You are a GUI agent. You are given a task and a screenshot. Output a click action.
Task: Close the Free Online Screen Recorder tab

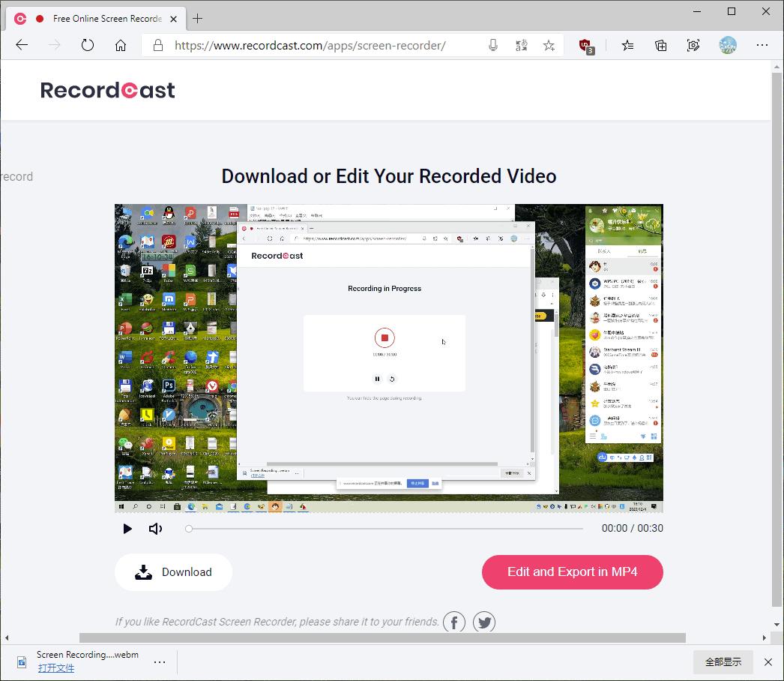pos(173,19)
